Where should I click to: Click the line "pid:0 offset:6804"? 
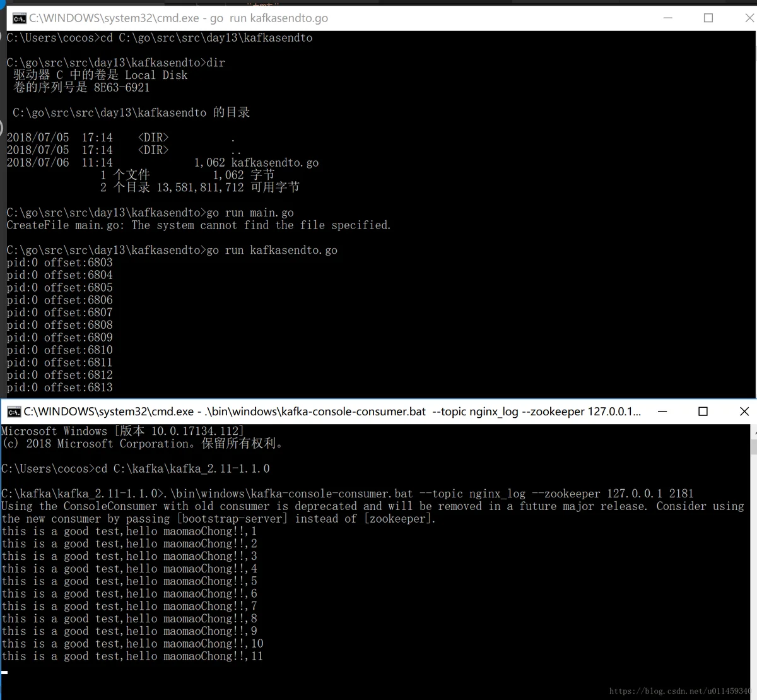coord(59,275)
